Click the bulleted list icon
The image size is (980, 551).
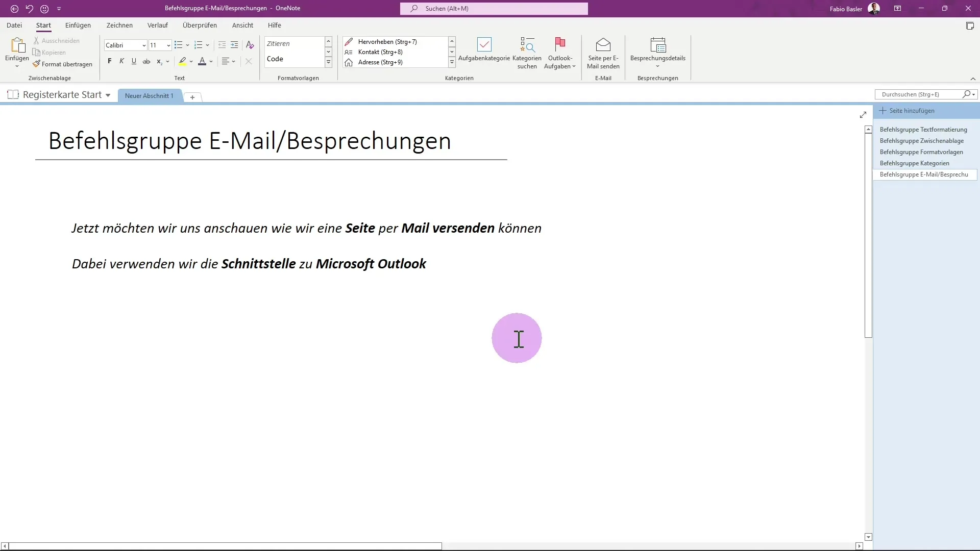[178, 45]
